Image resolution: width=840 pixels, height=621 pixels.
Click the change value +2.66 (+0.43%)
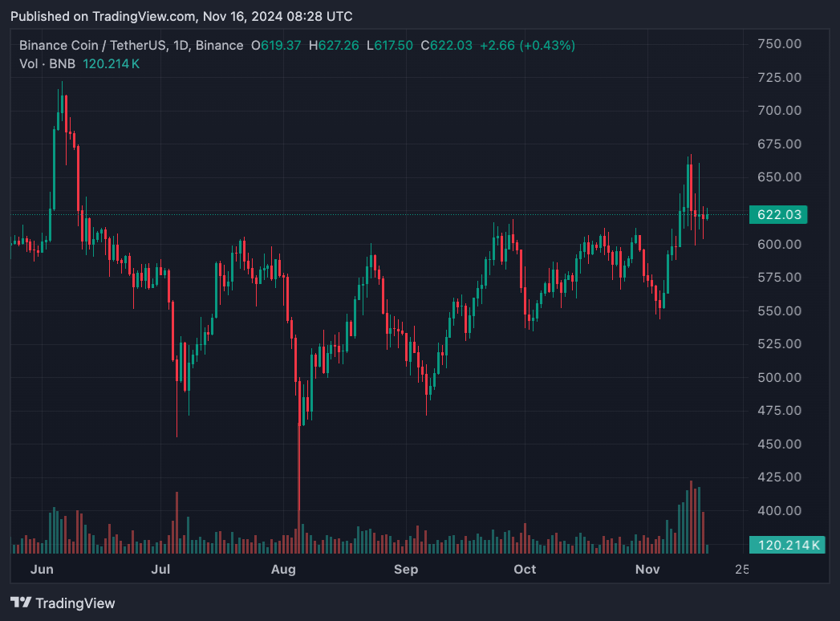(x=527, y=46)
